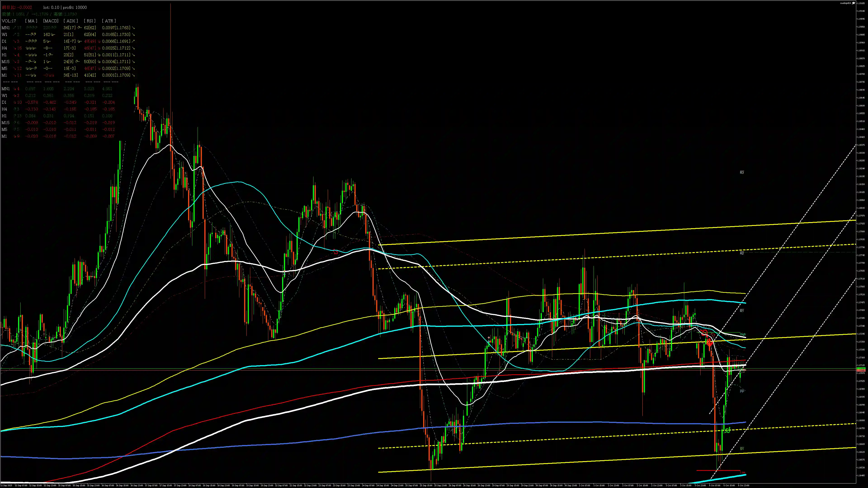Screen dimensions: 868x488
Task: Select the R3 pivot level label
Action: (742, 172)
